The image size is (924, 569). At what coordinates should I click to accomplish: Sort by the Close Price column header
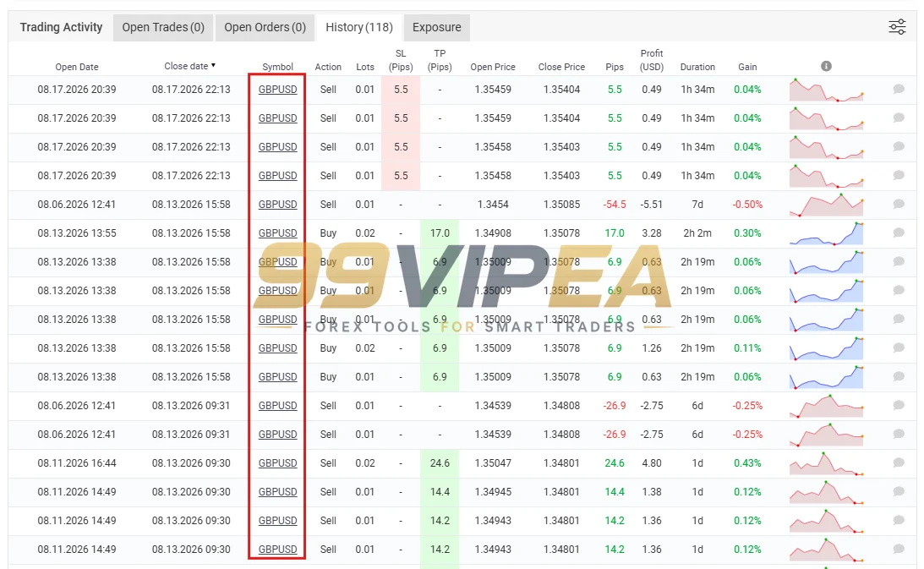coord(561,67)
